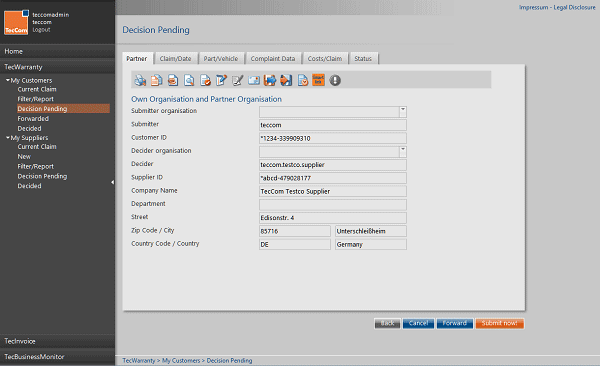Open the Submitter organisation dropdown
This screenshot has width=600, height=366.
coord(403,112)
